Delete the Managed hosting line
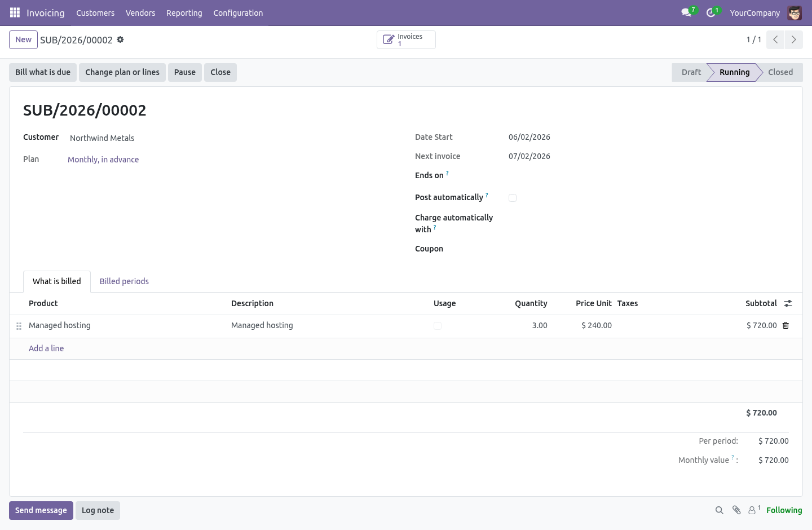Viewport: 812px width, 530px height. (785, 325)
